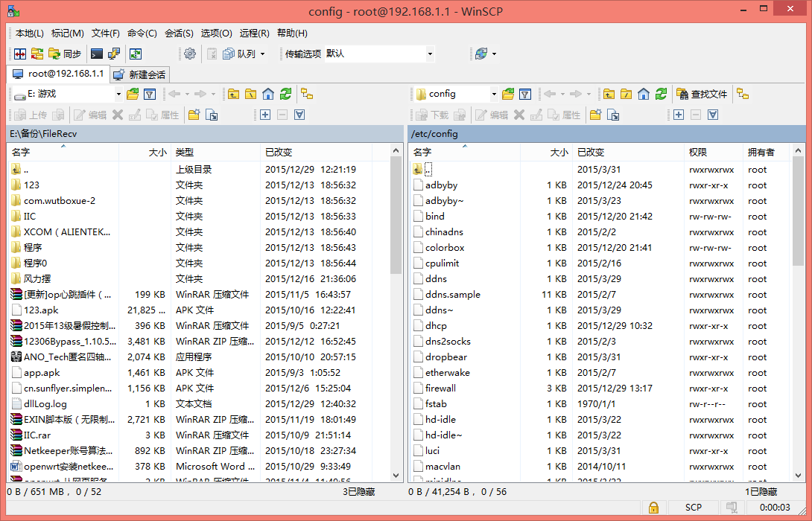Image resolution: width=812 pixels, height=521 pixels.
Task: Go to parent directory in local panel
Action: coord(234,95)
